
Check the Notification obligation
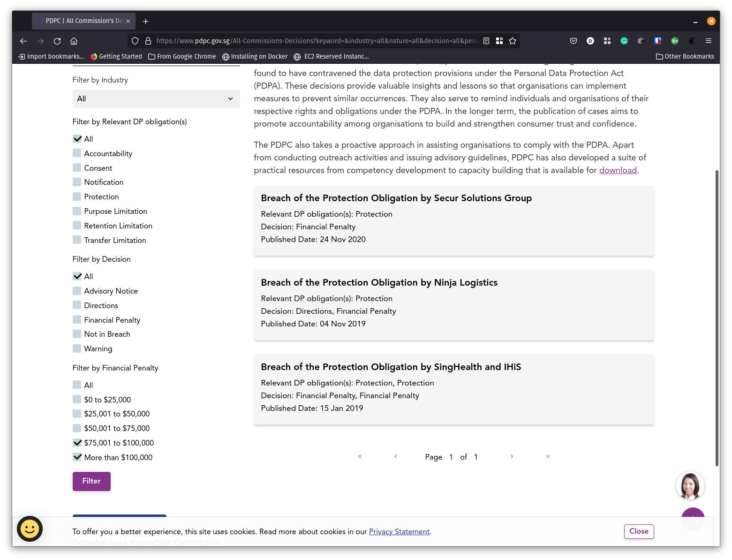pos(77,182)
